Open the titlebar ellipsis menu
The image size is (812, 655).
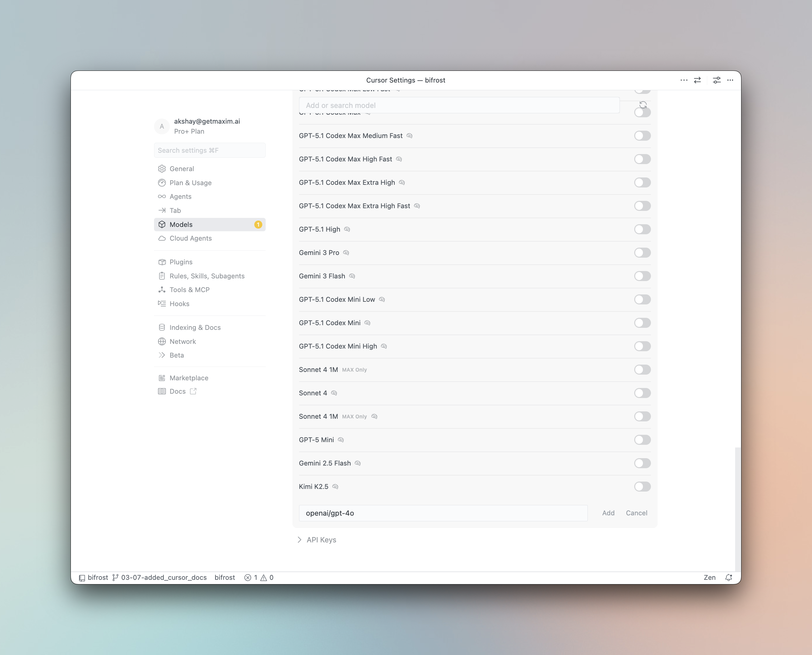[684, 80]
